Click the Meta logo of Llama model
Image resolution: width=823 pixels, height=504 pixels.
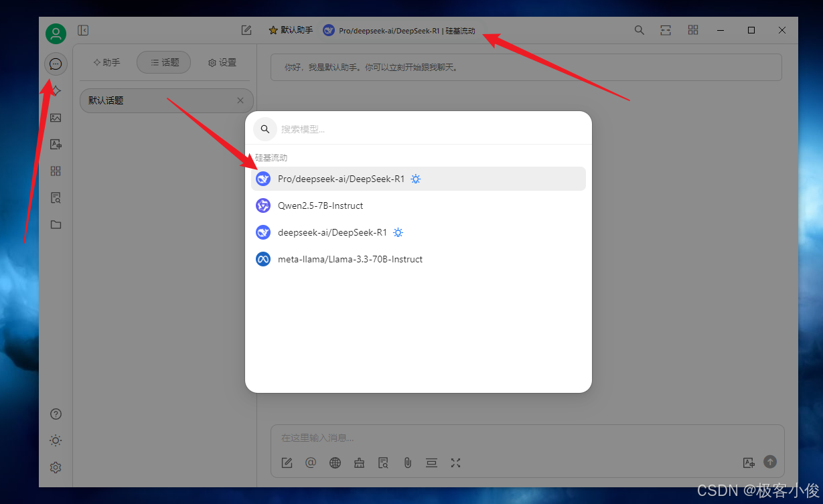(263, 259)
